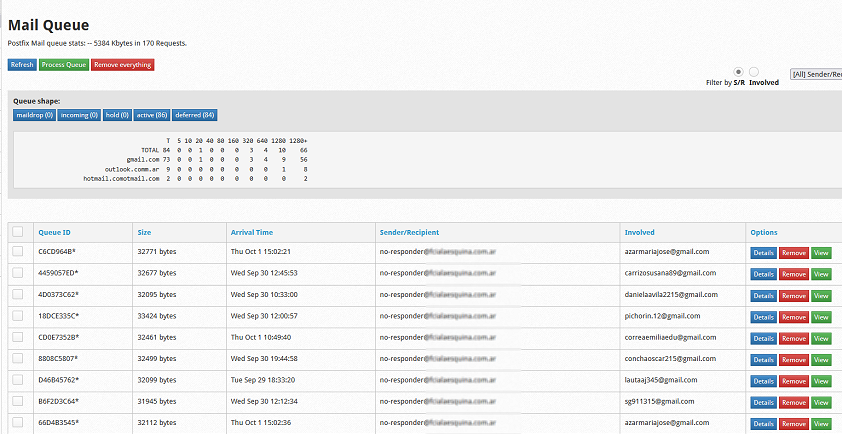
Task: Start the Process Queue action
Action: pyautogui.click(x=64, y=65)
